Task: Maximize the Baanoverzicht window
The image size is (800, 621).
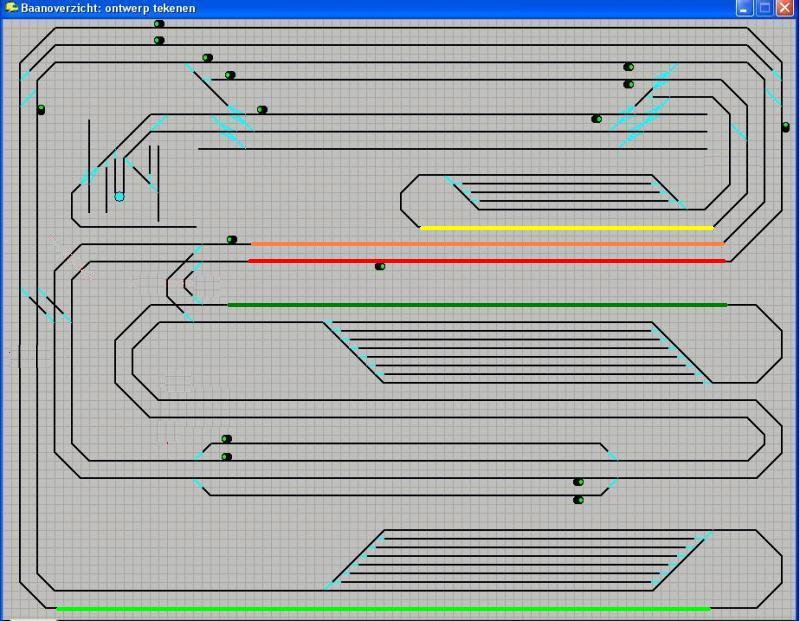Action: 764,8
